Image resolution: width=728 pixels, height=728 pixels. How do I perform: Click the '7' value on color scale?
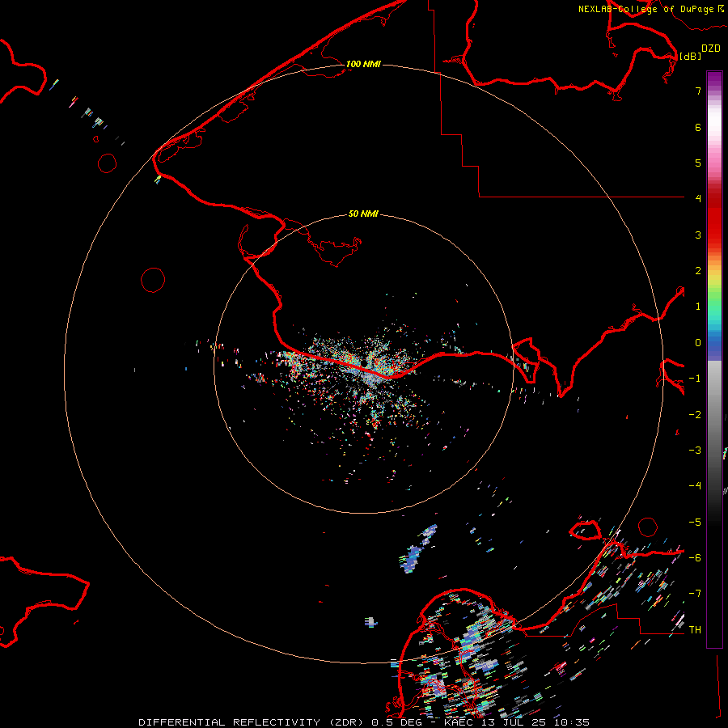pos(698,91)
